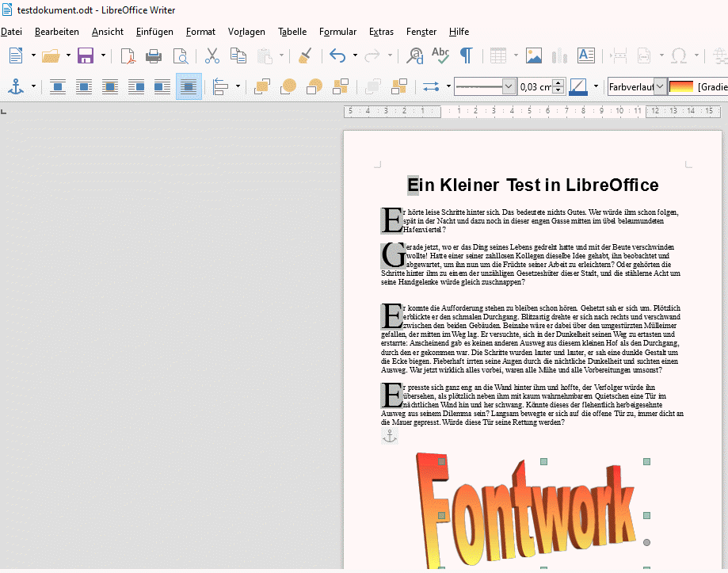Bring the object to front

tap(262, 87)
